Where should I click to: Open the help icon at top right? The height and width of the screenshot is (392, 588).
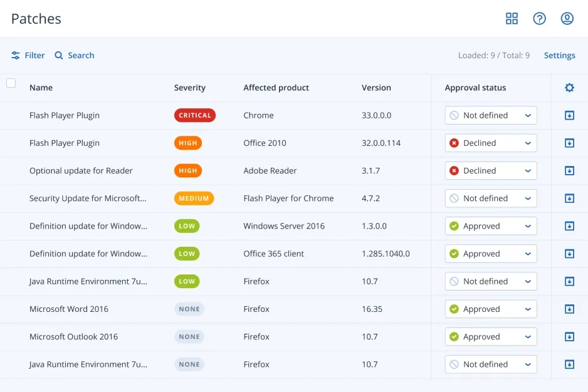click(540, 18)
